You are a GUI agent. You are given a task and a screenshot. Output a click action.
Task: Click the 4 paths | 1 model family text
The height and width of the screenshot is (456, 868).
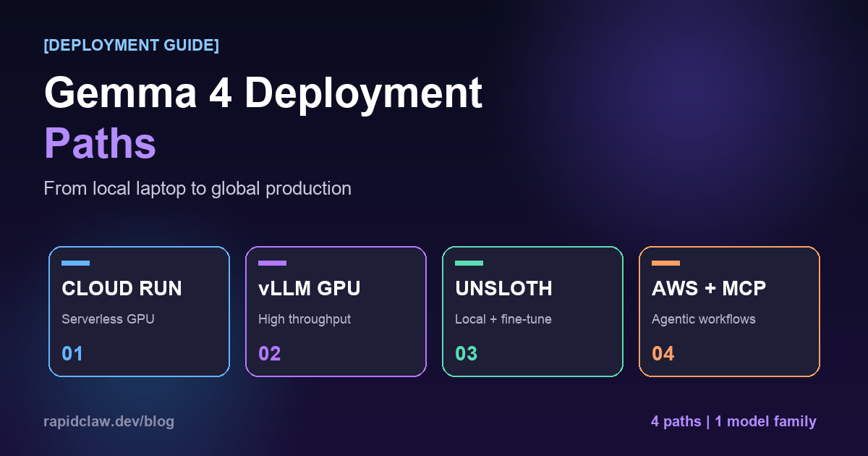[x=733, y=421]
